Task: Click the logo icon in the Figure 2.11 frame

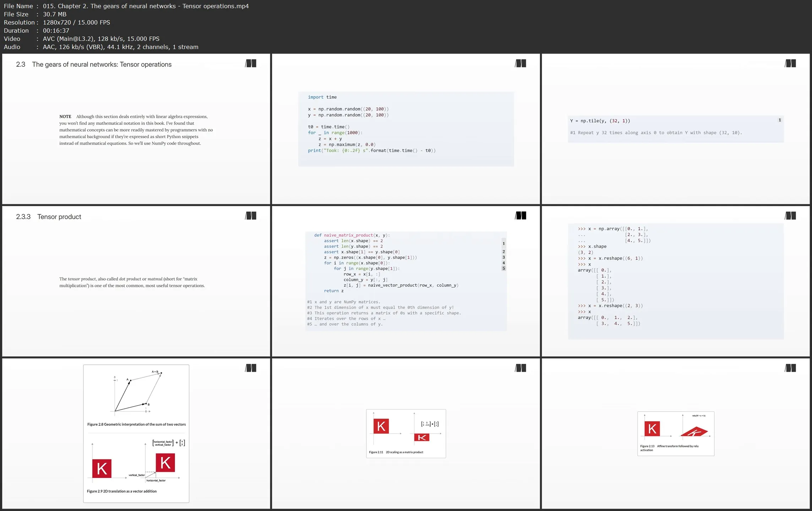Action: pos(521,368)
